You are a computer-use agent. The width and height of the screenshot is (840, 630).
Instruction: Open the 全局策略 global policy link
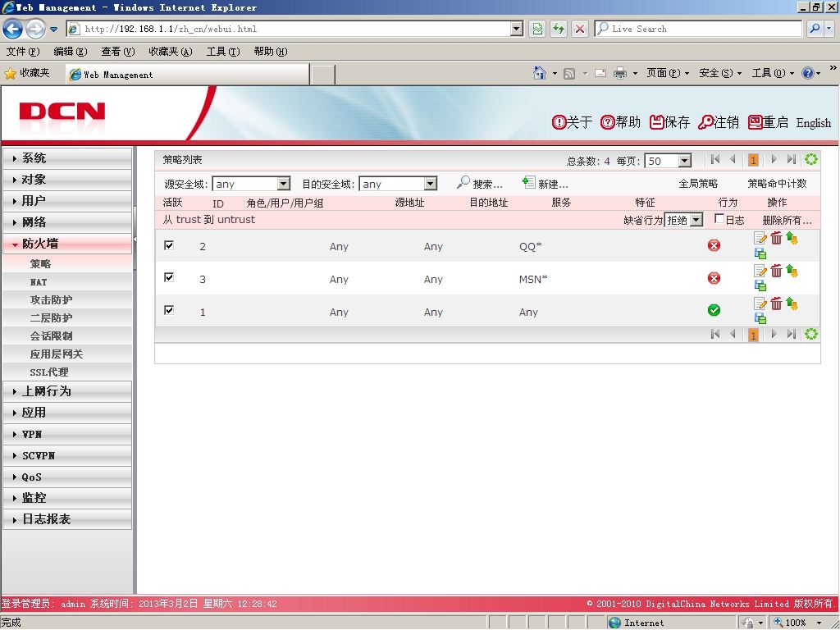(697, 184)
